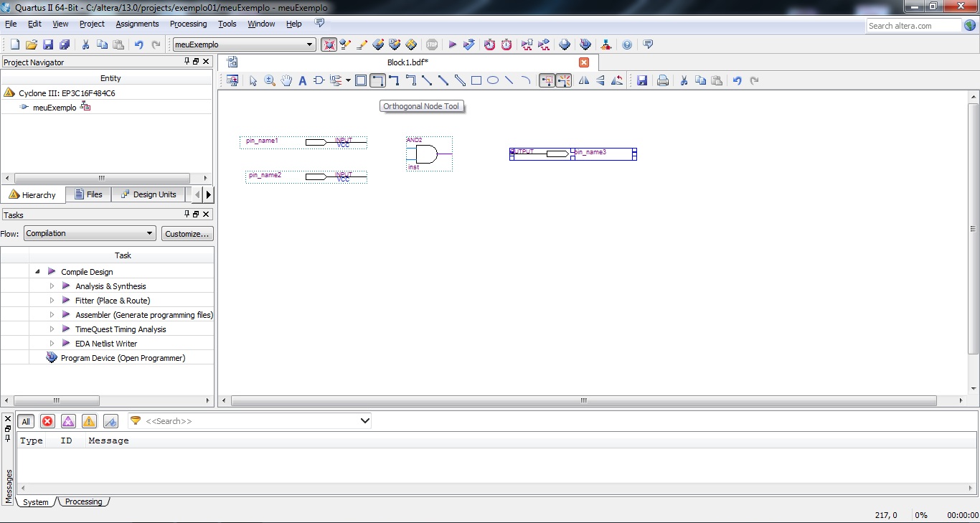The width and height of the screenshot is (980, 523).
Task: Expand the Assembler task
Action: click(52, 315)
